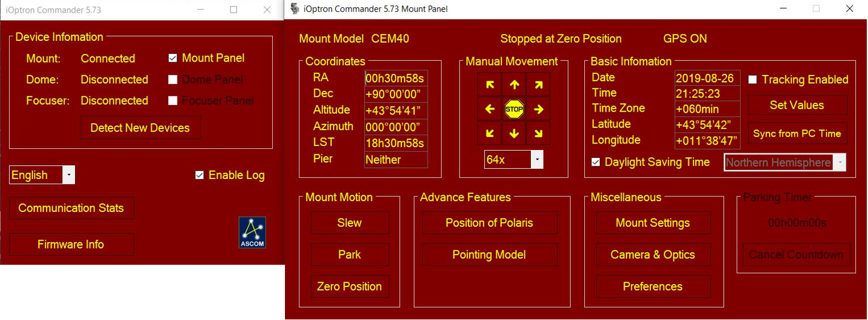Open Preferences
The image size is (868, 320).
653,286
